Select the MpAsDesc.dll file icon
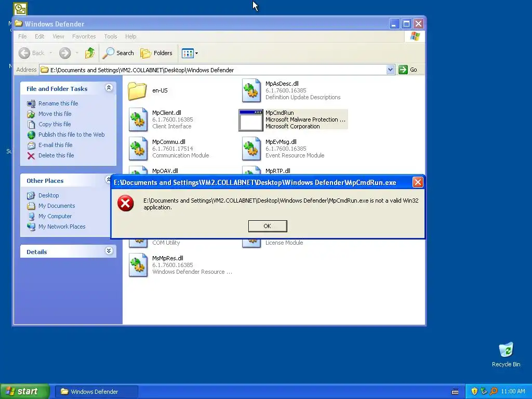Image resolution: width=532 pixels, height=399 pixels. click(x=251, y=90)
